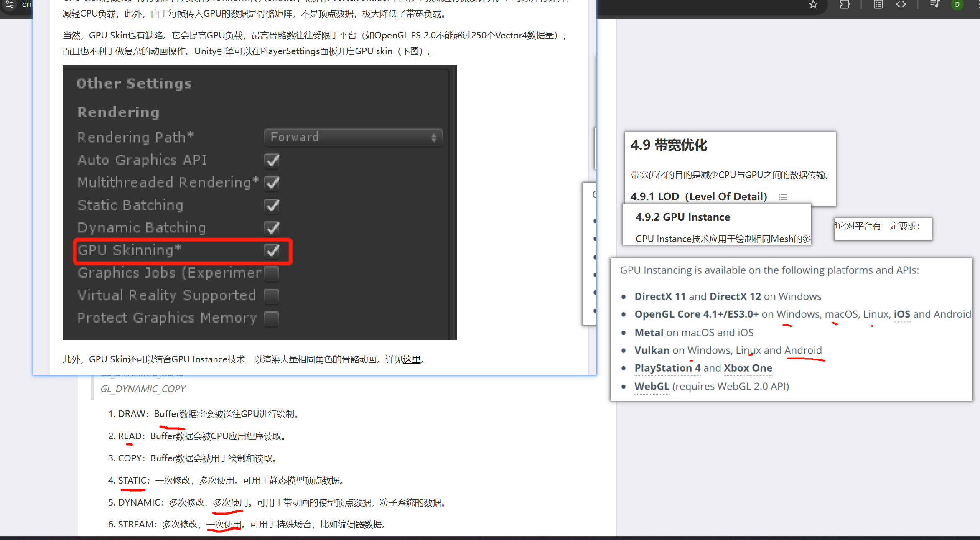Click the 4.9.2 GPU Instance heading
The image size is (980, 540).
pos(682,217)
